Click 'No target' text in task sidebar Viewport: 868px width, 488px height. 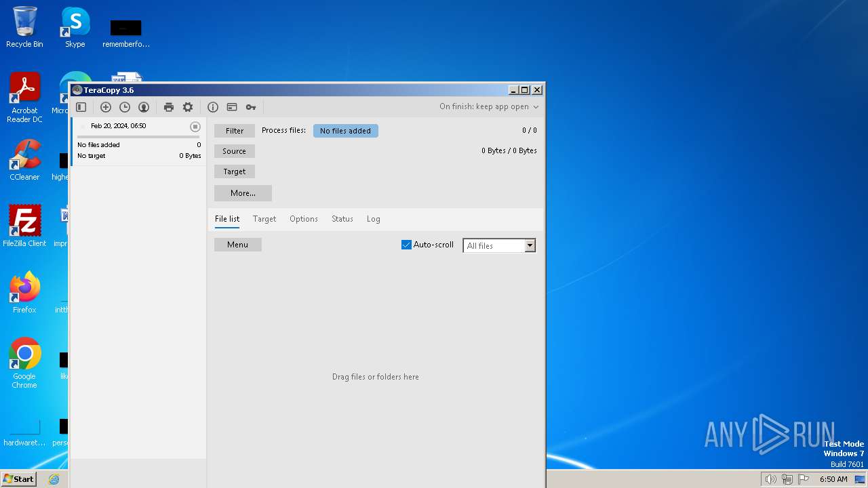click(92, 156)
